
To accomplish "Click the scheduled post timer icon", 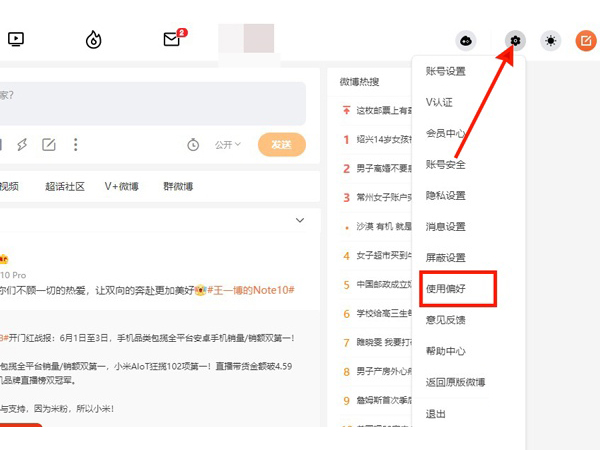I will [x=193, y=145].
